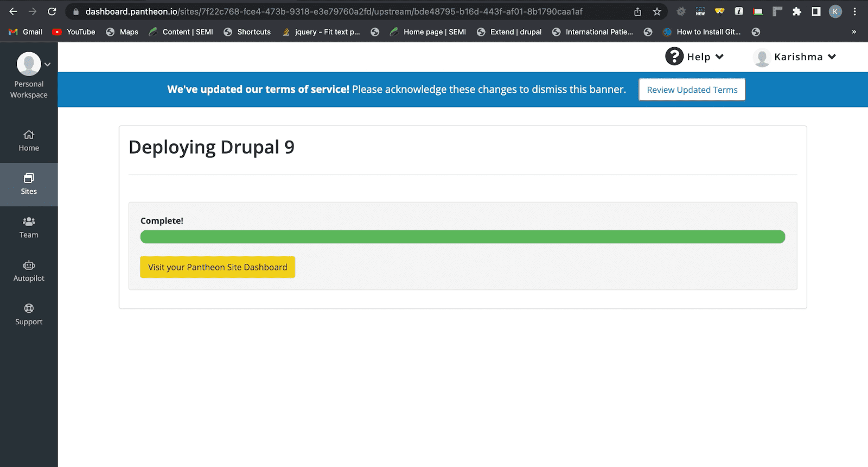Viewport: 868px width, 467px height.
Task: Open How to Install Git bookmark
Action: [x=702, y=32]
